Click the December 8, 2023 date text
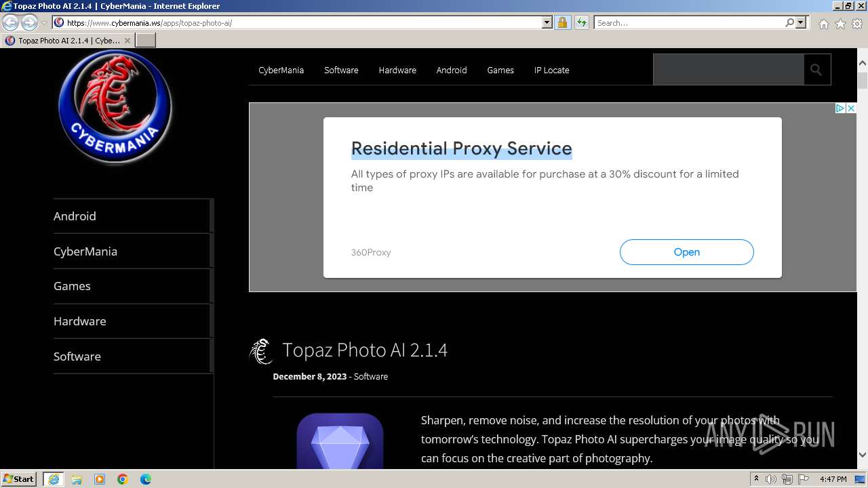Screen dimensions: 868x488 pos(310,376)
